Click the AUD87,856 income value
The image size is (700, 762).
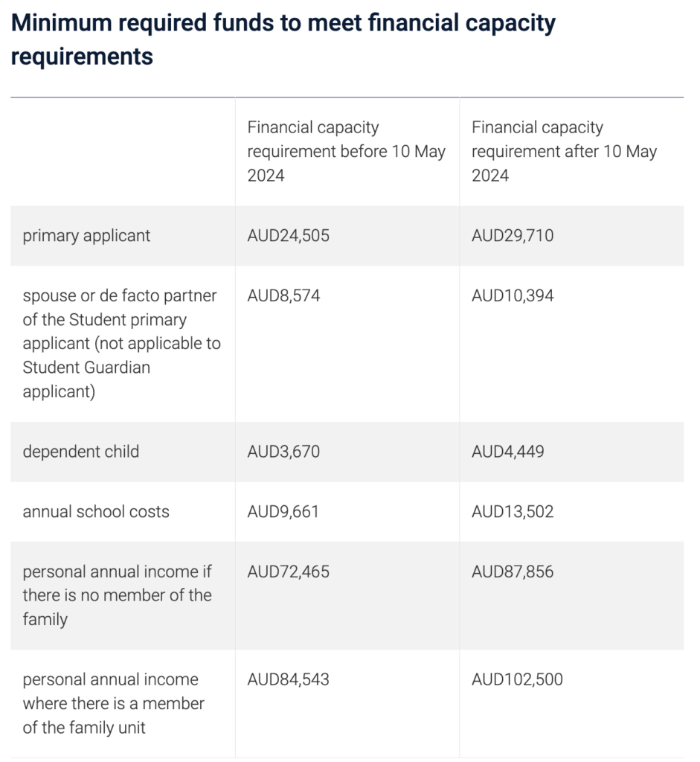coord(513,572)
